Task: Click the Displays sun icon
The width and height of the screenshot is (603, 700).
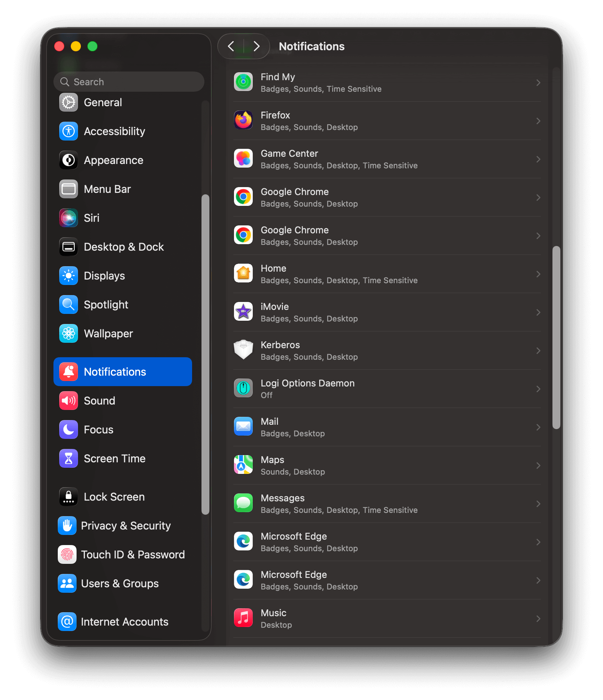Action: (68, 276)
